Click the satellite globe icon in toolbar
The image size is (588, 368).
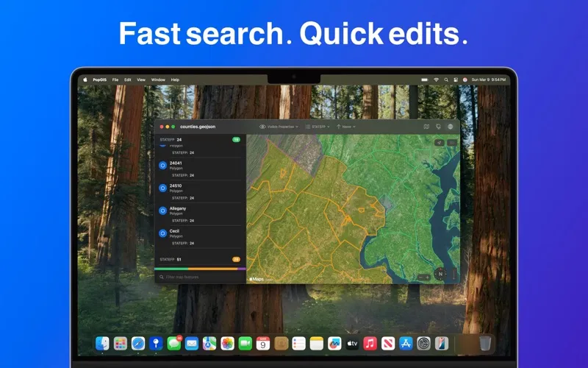click(451, 127)
